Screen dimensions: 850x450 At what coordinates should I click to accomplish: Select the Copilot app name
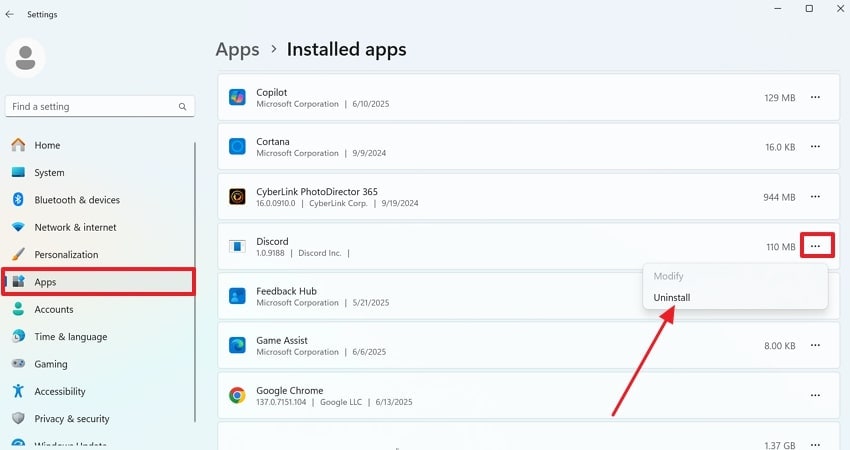point(272,93)
